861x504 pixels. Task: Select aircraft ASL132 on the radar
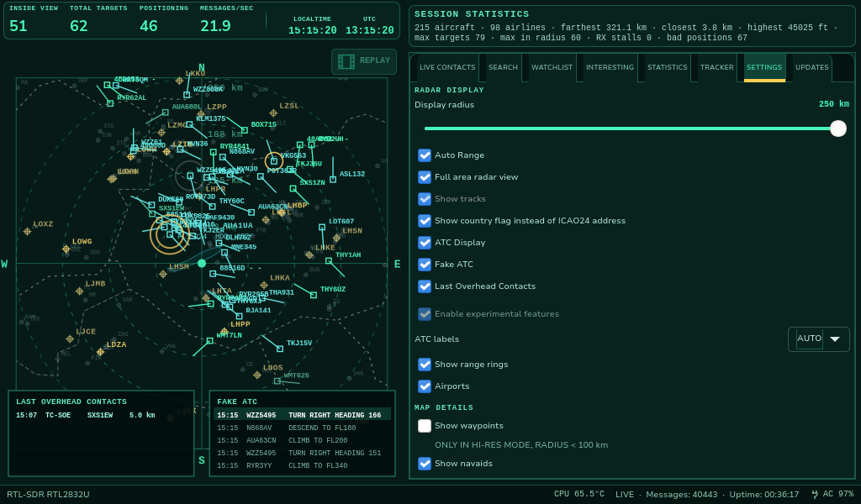[x=333, y=179]
